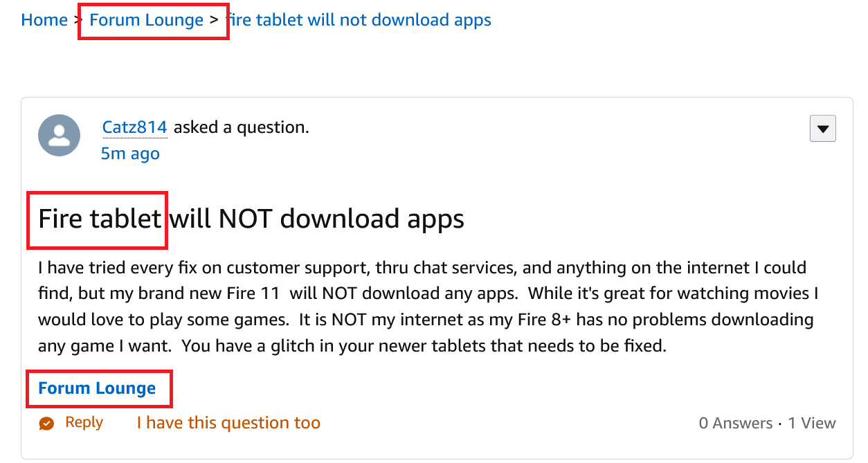
Task: Click the '5m ago' timestamp link
Action: [x=130, y=154]
